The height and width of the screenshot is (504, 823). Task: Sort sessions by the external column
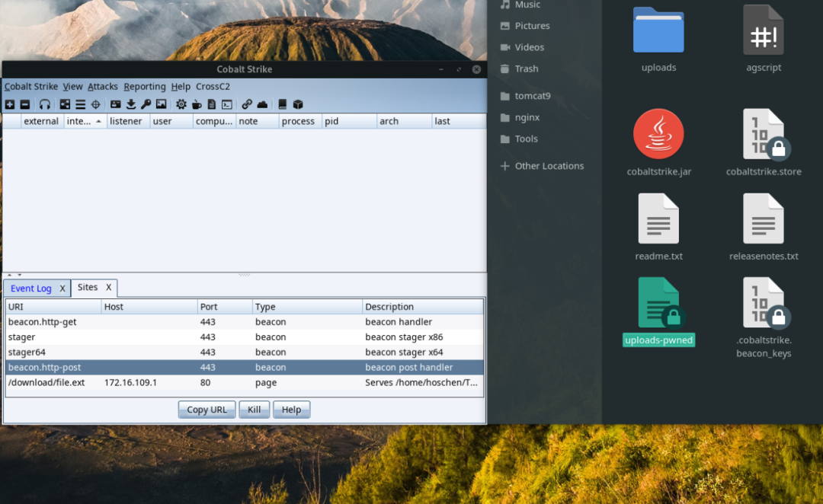tap(41, 121)
